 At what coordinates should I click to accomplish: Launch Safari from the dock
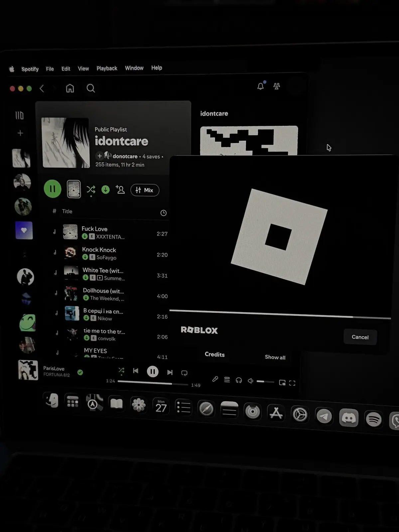coord(206,409)
